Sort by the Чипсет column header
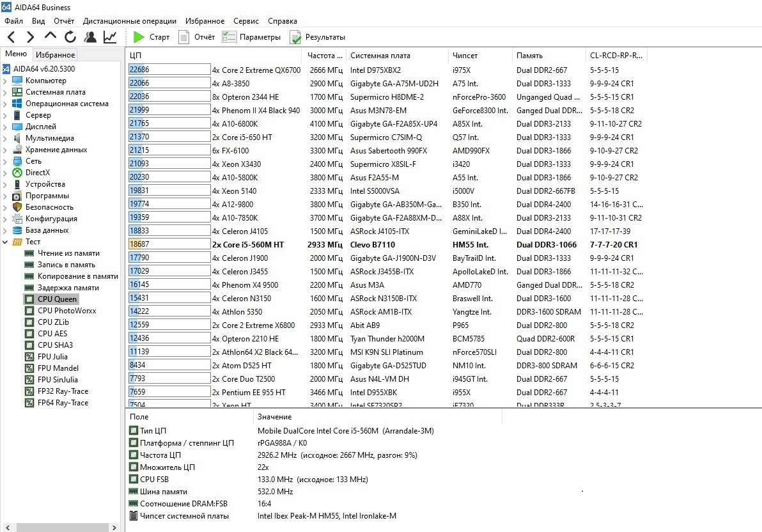The width and height of the screenshot is (762, 532). pos(480,56)
